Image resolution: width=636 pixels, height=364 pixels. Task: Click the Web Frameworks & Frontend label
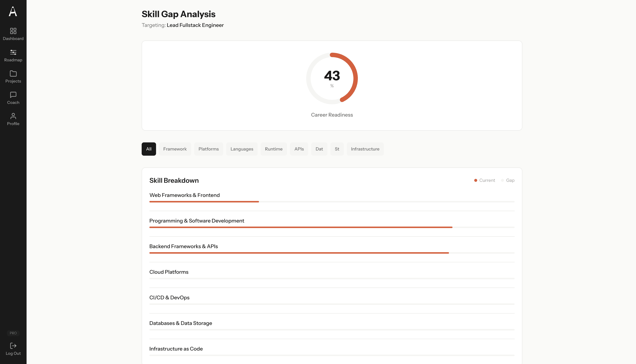click(184, 195)
